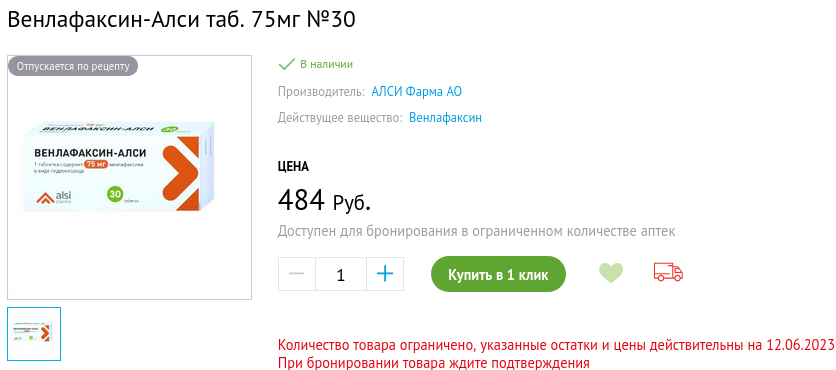836x370 pixels.
Task: Click the quantity input field showing 1
Action: [341, 274]
